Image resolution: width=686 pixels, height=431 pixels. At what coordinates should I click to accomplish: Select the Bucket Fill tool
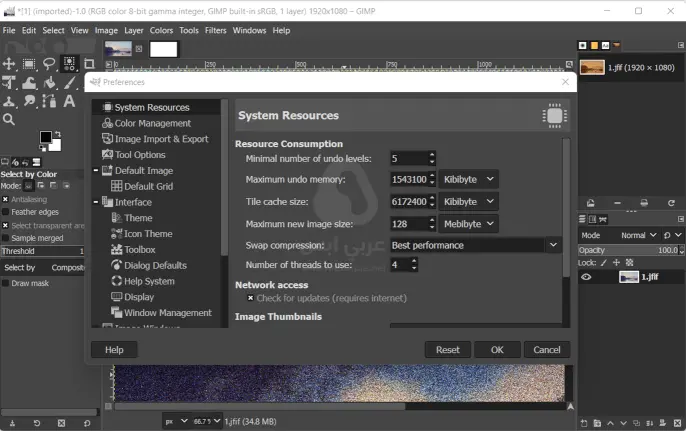(x=49, y=83)
